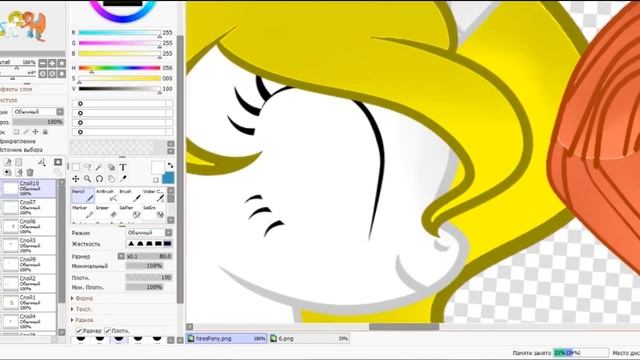Choose the Brush tool

pyautogui.click(x=130, y=195)
